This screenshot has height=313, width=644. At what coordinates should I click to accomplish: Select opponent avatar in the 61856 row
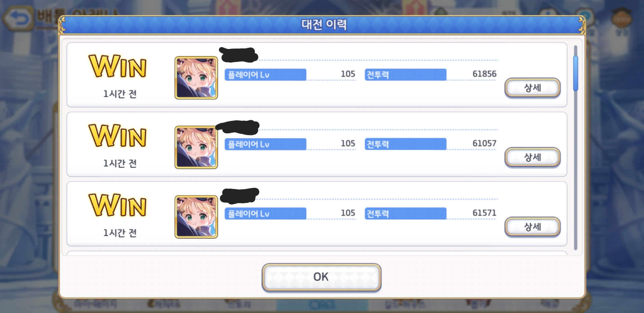196,78
